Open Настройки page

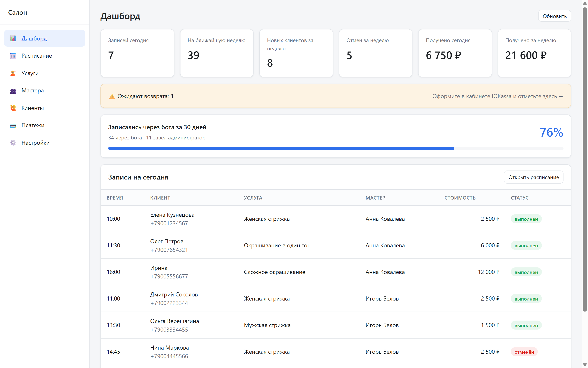coord(45,143)
